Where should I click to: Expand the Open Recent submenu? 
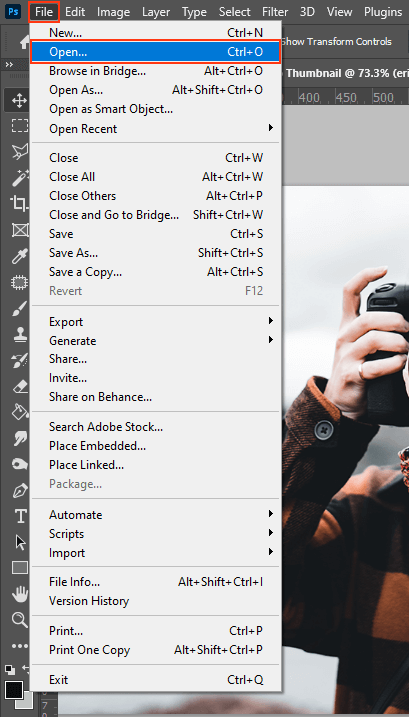(x=156, y=129)
